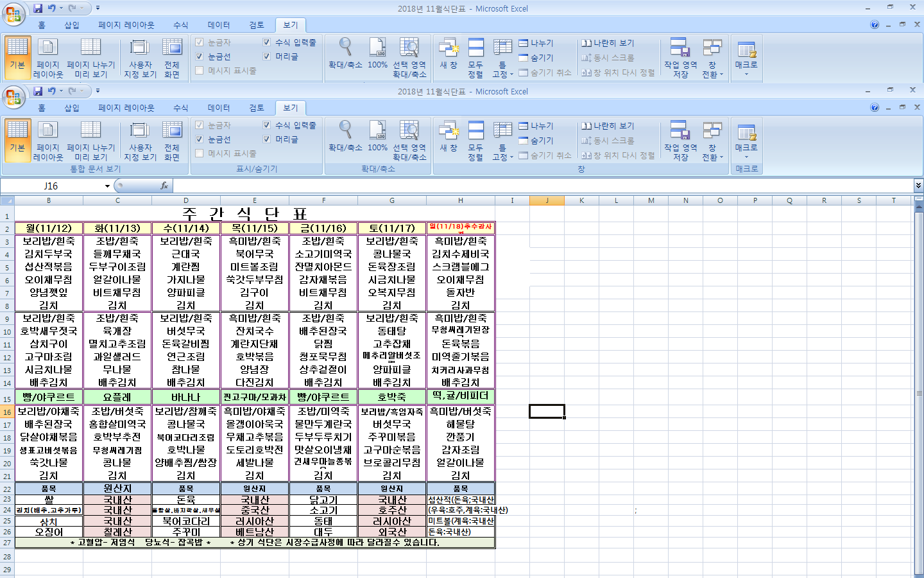The height and width of the screenshot is (578, 924).
Task: Switch to 데이터 tab in the lower ribbon
Action: point(219,108)
